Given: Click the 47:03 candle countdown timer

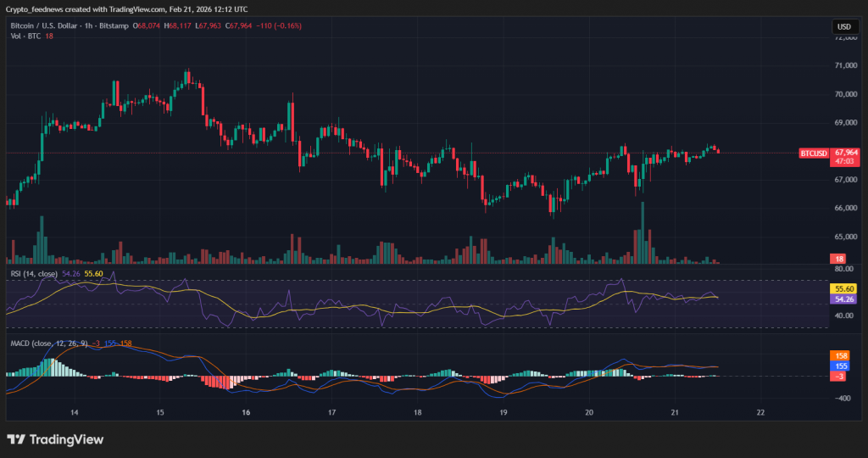Looking at the screenshot, I should (x=845, y=161).
